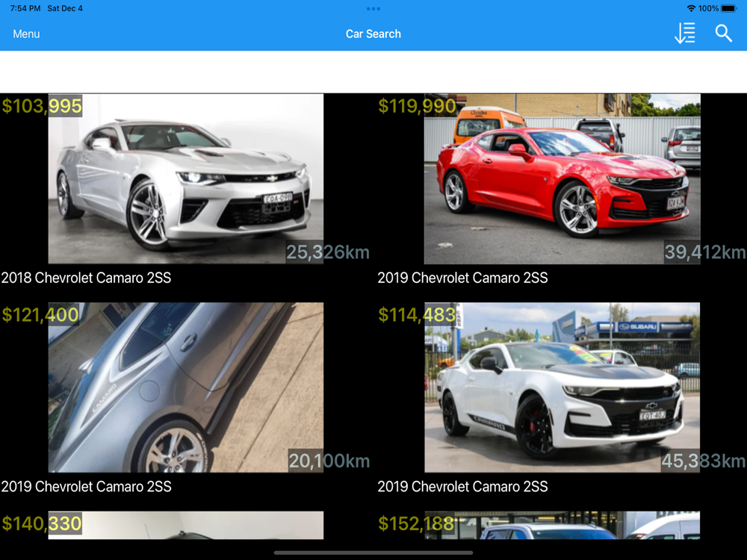This screenshot has height=560, width=747.
Task: Select the $121,400 price label
Action: click(x=40, y=315)
